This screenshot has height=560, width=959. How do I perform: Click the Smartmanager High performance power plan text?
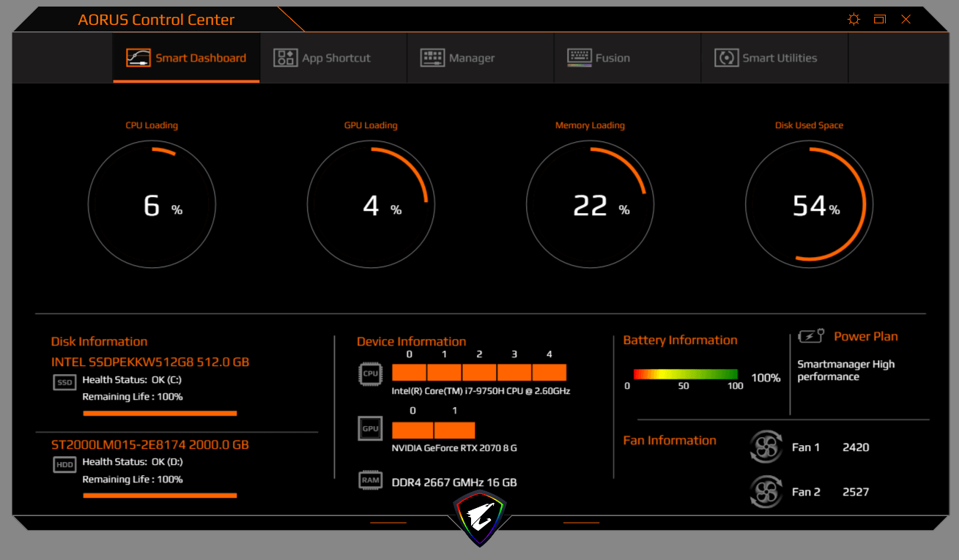(845, 370)
